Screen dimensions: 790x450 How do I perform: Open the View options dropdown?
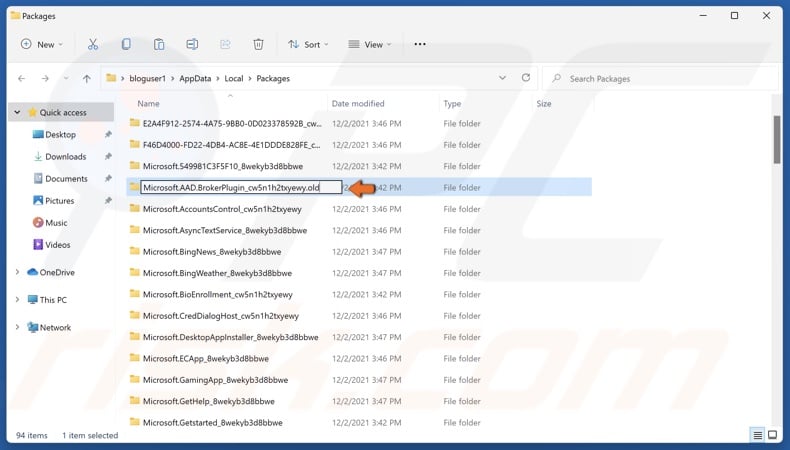(370, 44)
